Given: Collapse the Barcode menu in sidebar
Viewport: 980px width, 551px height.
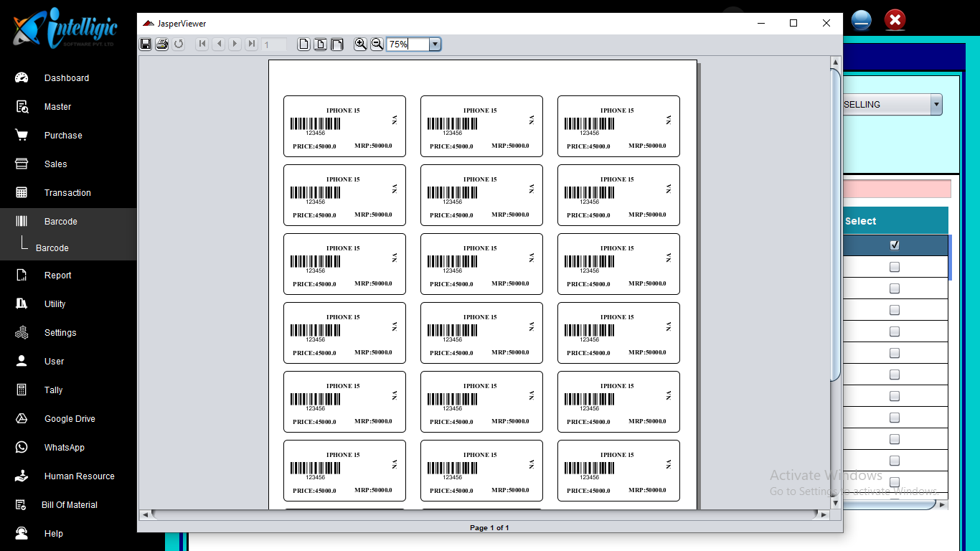Looking at the screenshot, I should [x=60, y=222].
